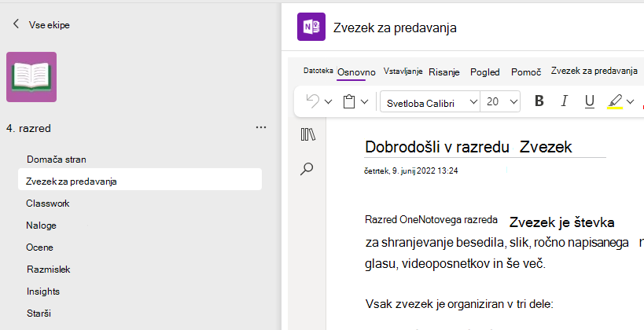Image resolution: width=644 pixels, height=330 pixels.
Task: Switch to the Vstavljanje tab
Action: tap(403, 71)
